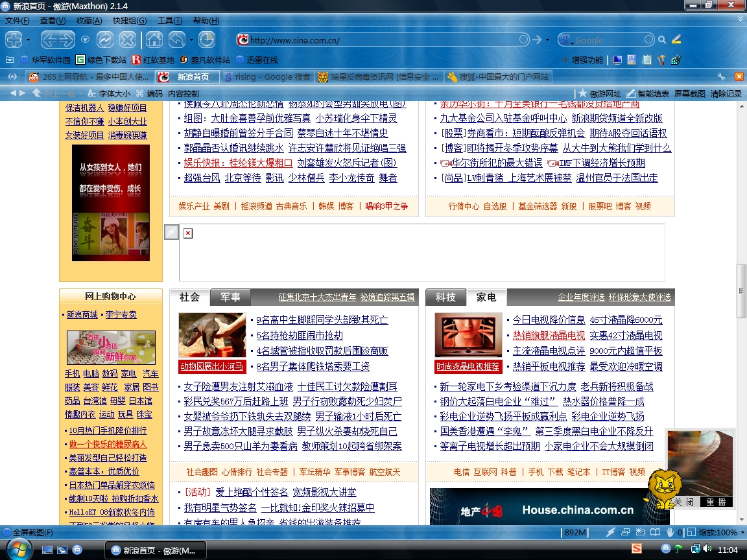Click the wrench icon on tab bar
This screenshot has width=747, height=560.
click(721, 76)
